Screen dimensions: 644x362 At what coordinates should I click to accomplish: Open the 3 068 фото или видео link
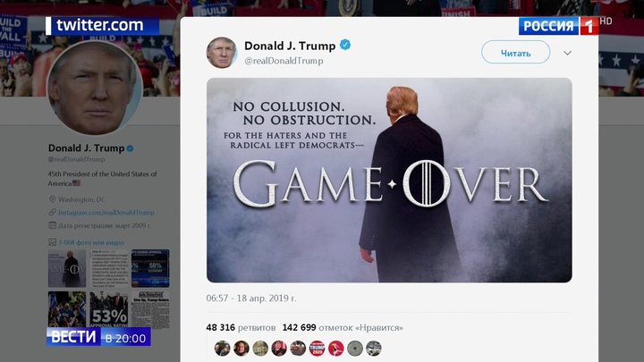(x=90, y=242)
